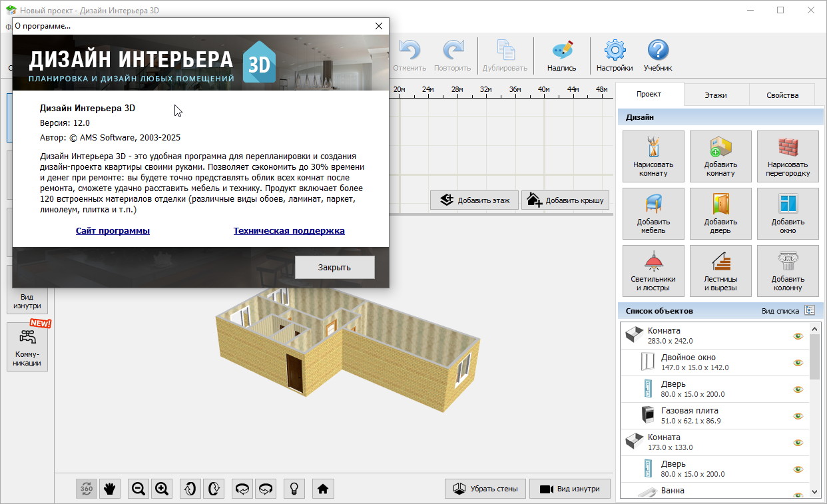Switch to the Floors (Этажи) tab

(x=716, y=95)
